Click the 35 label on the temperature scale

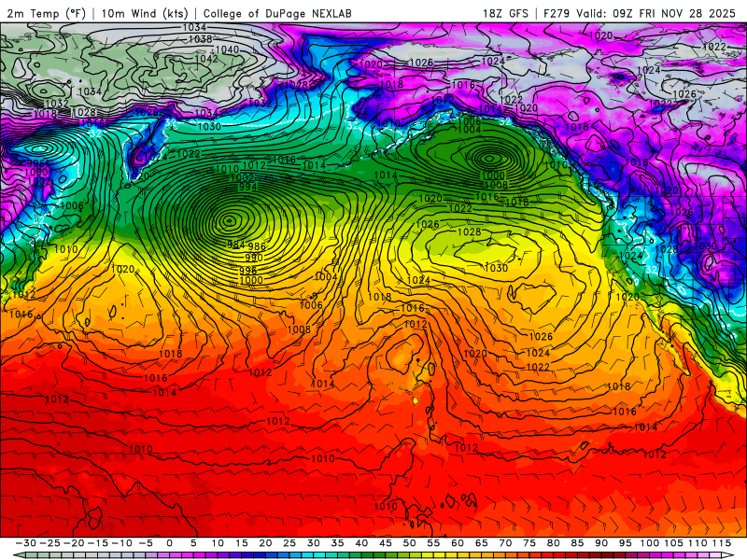(337, 543)
